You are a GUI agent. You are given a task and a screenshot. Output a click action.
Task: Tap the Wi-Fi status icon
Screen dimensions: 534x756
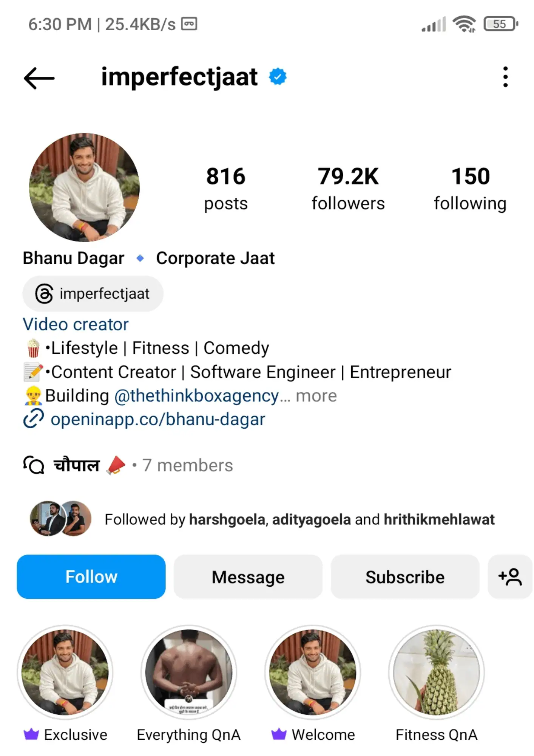coord(465,24)
